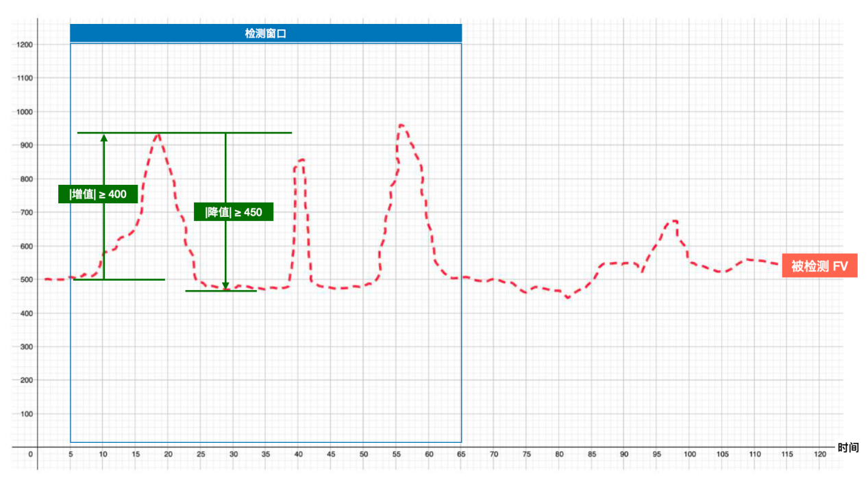This screenshot has height=488, width=868.
Task: Click the highest curve peak near time 55
Action: coord(401,126)
